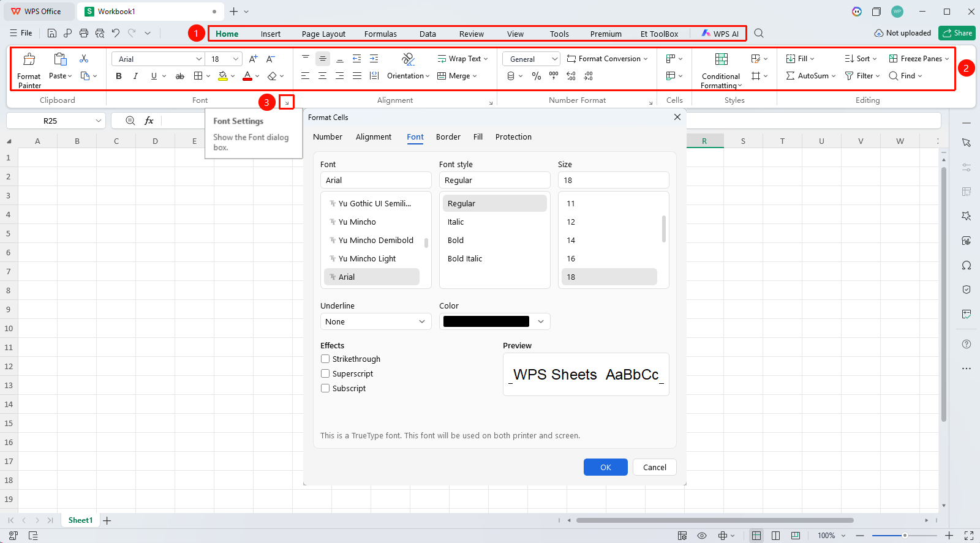Expand the Name Box dropdown arrow
This screenshot has height=543, width=980.
pos(99,121)
